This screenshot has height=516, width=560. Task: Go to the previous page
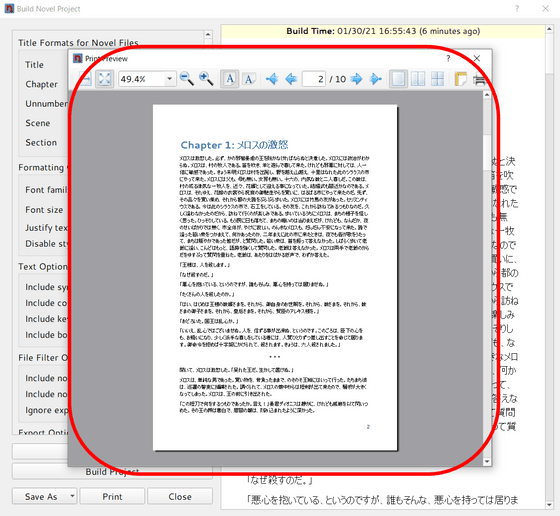[291, 79]
